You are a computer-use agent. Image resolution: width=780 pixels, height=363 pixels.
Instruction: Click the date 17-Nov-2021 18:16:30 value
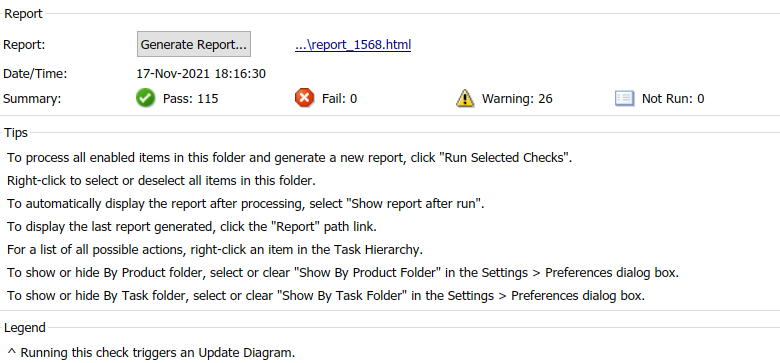pos(201,74)
